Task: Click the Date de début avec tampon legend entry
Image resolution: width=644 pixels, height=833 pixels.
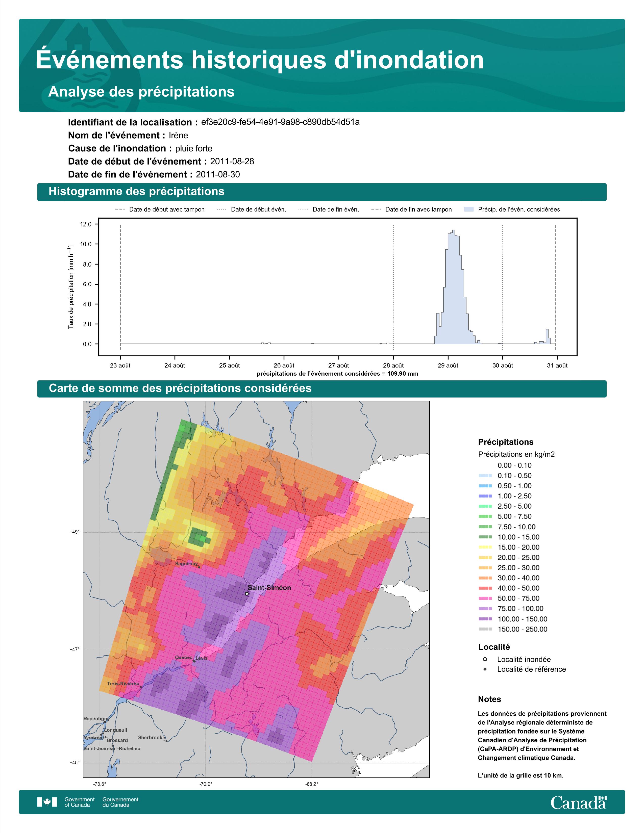Action: point(160,210)
